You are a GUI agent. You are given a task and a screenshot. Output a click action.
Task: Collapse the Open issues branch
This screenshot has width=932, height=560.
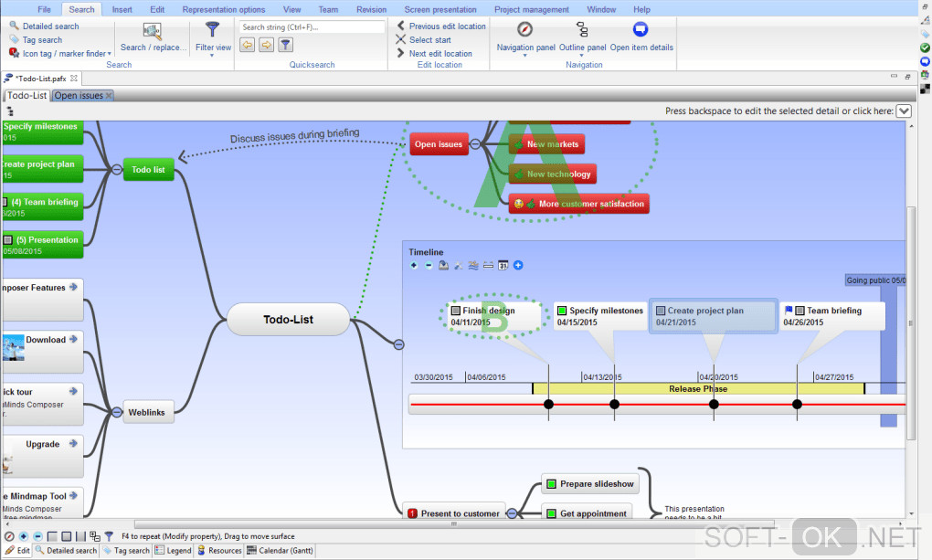point(475,143)
